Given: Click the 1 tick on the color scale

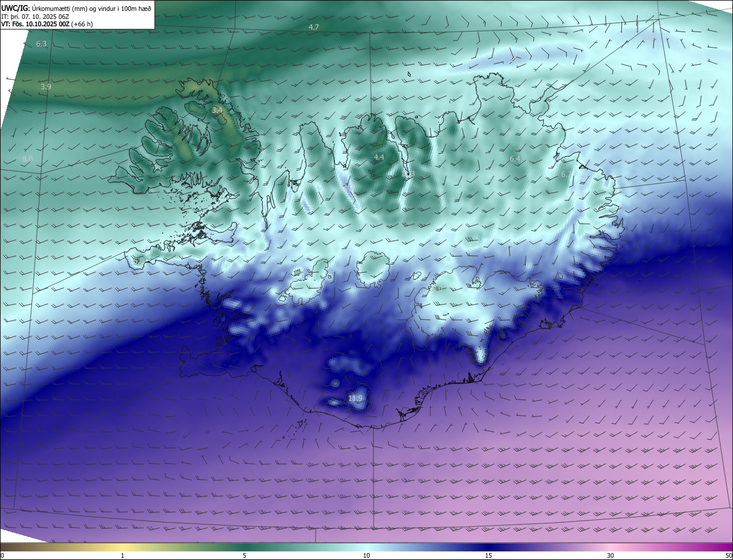Looking at the screenshot, I should click(123, 555).
